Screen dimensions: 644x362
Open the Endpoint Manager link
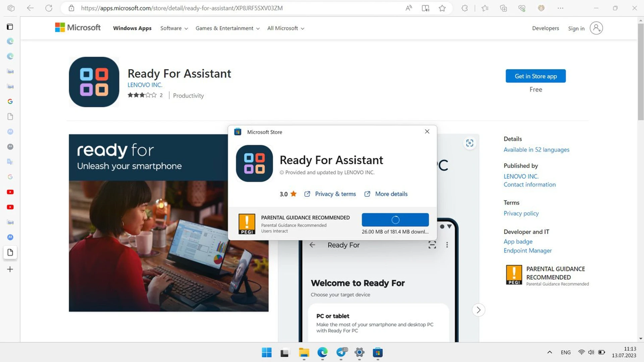pos(527,250)
